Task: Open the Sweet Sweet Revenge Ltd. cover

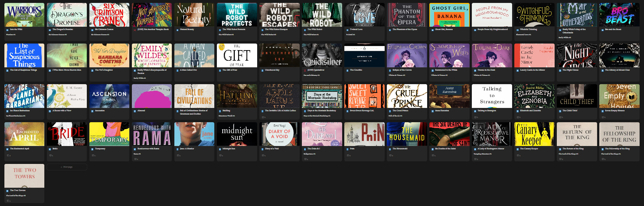Action: tap(364, 96)
